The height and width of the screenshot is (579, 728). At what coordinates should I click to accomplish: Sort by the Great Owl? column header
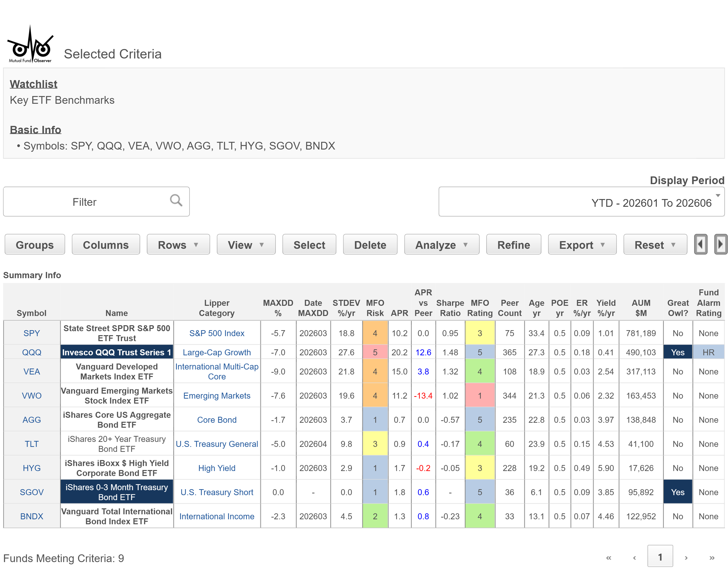tap(678, 308)
